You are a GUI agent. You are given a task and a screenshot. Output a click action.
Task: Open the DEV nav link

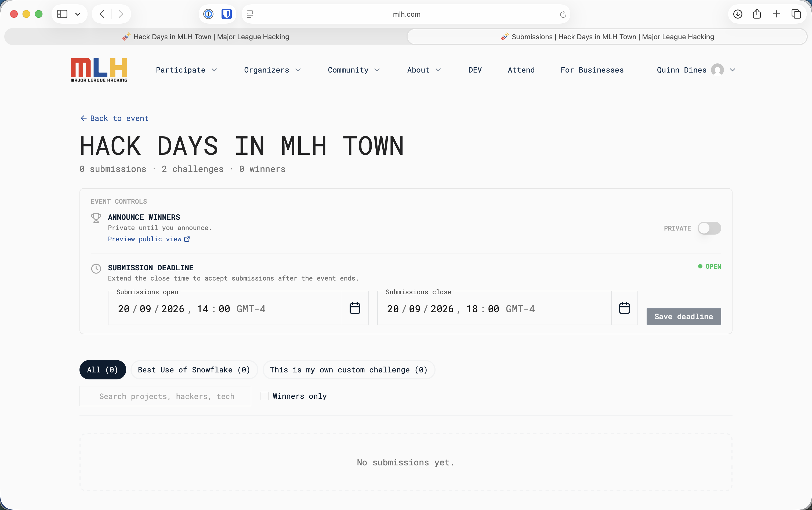[x=475, y=70]
